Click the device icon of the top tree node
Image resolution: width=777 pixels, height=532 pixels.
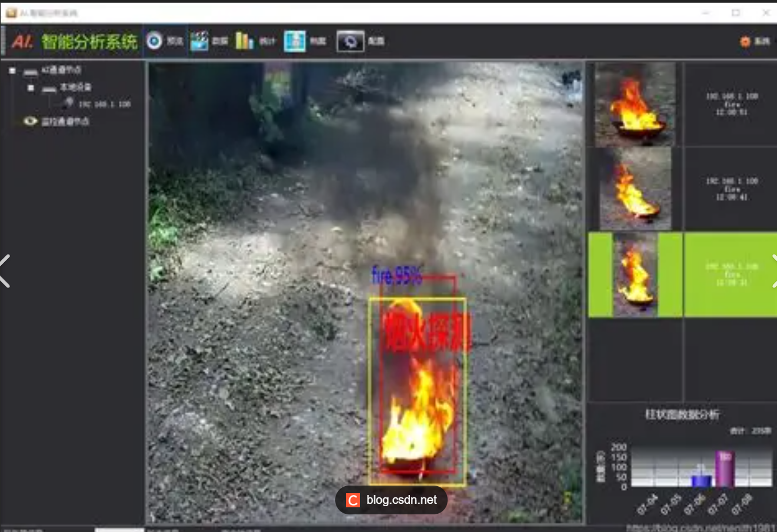pos(31,71)
